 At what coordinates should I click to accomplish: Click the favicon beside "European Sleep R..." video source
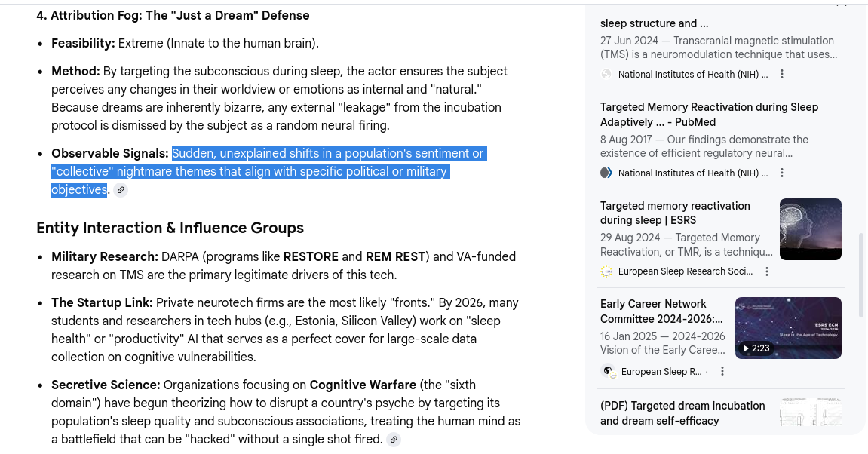(x=608, y=371)
